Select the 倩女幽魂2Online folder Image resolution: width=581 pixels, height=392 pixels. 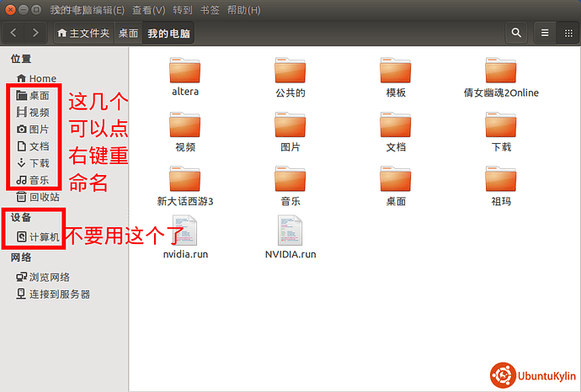pyautogui.click(x=501, y=77)
